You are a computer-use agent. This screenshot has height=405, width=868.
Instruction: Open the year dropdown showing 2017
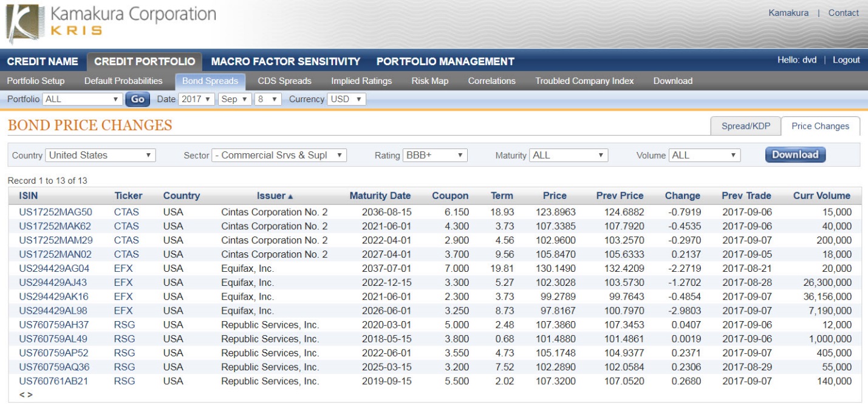click(196, 99)
